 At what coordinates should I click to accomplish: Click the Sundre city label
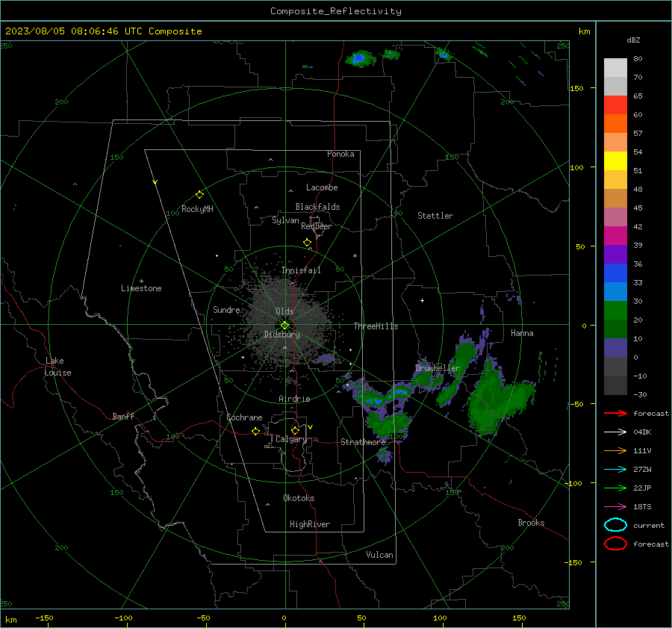(226, 310)
